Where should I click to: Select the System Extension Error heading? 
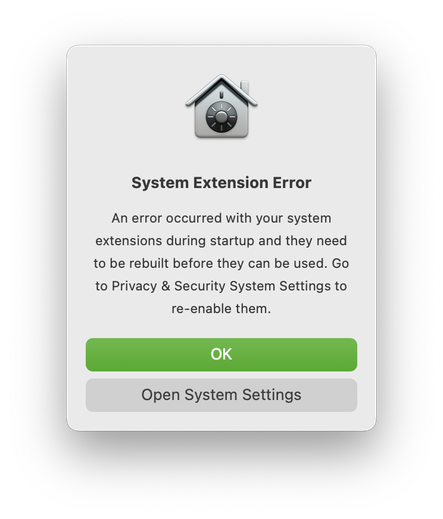221,183
